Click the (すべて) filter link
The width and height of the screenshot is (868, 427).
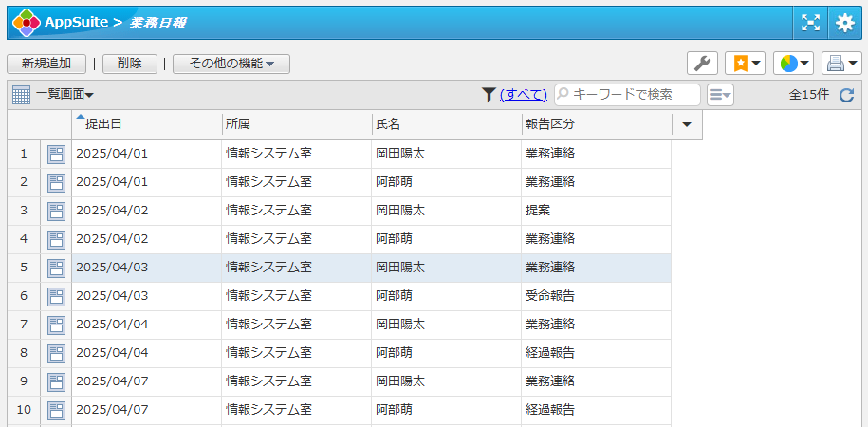(x=524, y=94)
